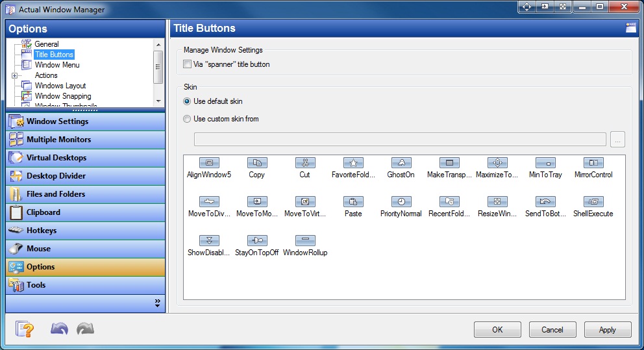Select Window Snapping in the tree

click(x=63, y=96)
